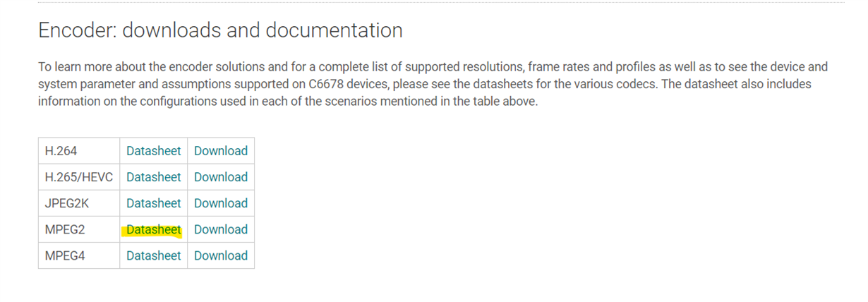Download the H.265/HEVC encoder
Image resolution: width=868 pixels, height=302 pixels.
(x=221, y=177)
